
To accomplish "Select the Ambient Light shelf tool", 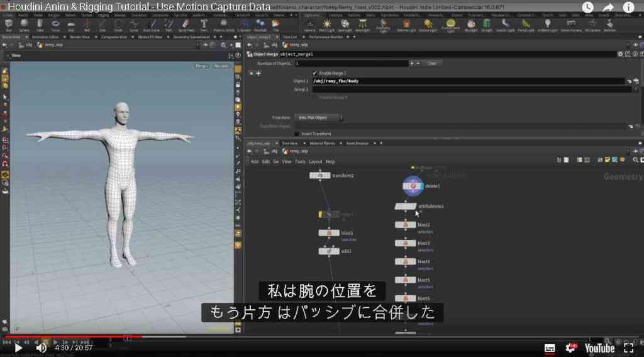I will (548, 25).
